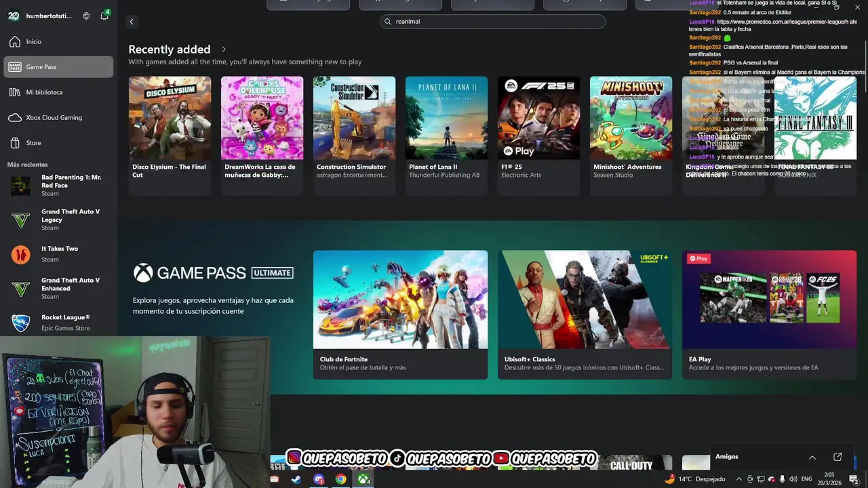Viewport: 868px width, 488px height.
Task: Open Disco Elysium - The Final Cut tile
Action: point(170,136)
